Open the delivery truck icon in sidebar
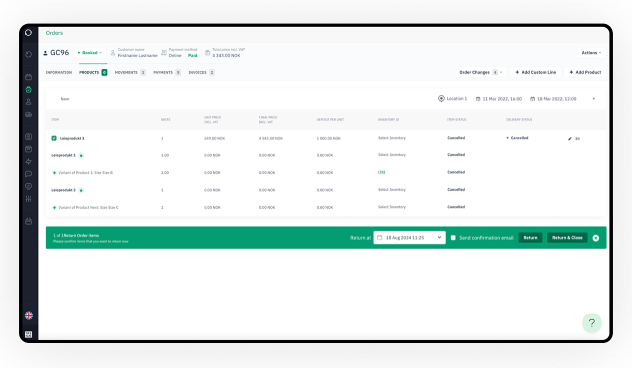Image resolution: width=632 pixels, height=368 pixels. [29, 114]
